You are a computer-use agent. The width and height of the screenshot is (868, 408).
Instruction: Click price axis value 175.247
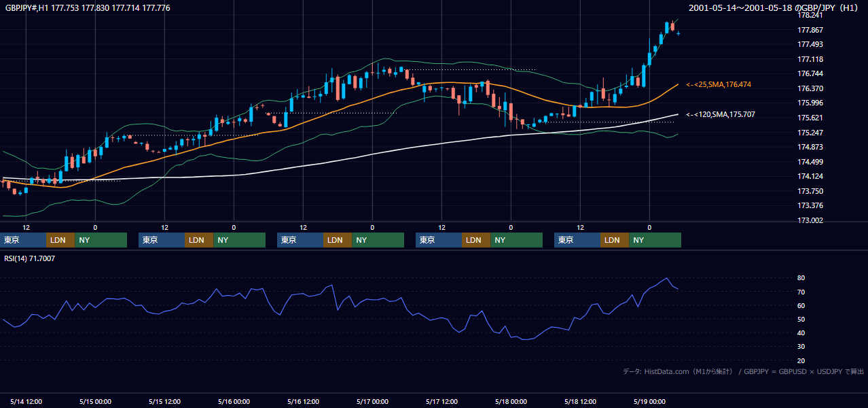[x=810, y=133]
